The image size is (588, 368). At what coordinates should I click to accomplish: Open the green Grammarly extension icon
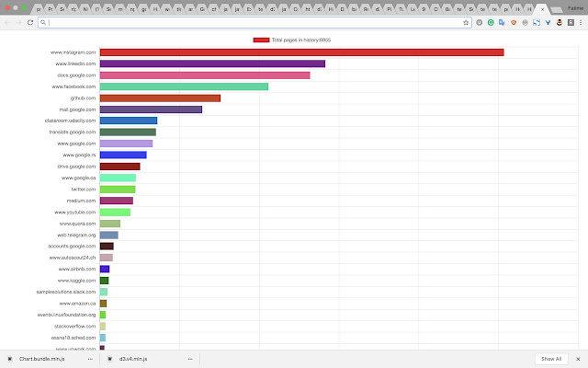tap(491, 22)
